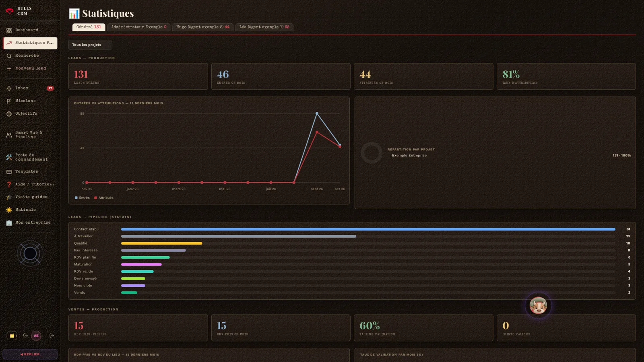
Task: Open Smart Vue & Pipeline people icon
Action: click(9, 135)
